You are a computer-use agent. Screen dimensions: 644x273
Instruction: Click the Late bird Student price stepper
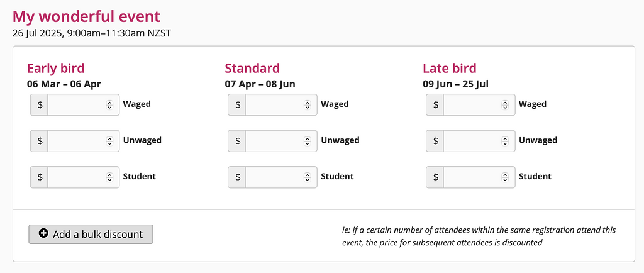pyautogui.click(x=505, y=177)
